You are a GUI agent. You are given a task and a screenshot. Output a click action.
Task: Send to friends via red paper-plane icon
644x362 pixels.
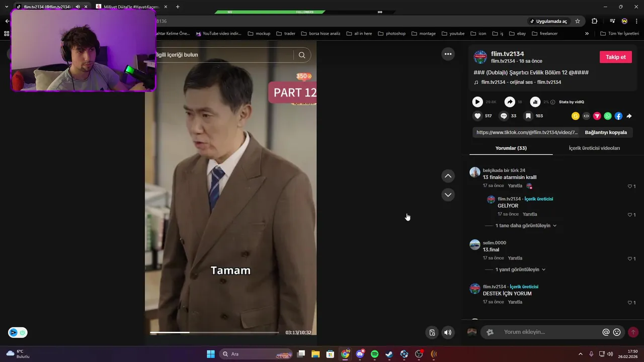coord(597,116)
